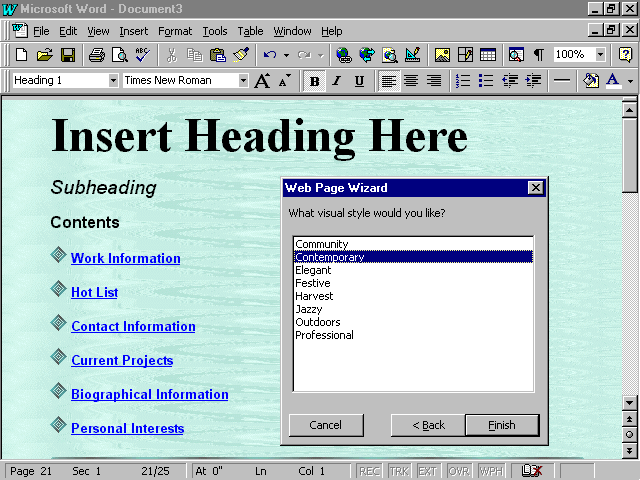Insert Hyperlink with globe and chain icon
Image resolution: width=640 pixels, height=480 pixels.
tap(344, 54)
